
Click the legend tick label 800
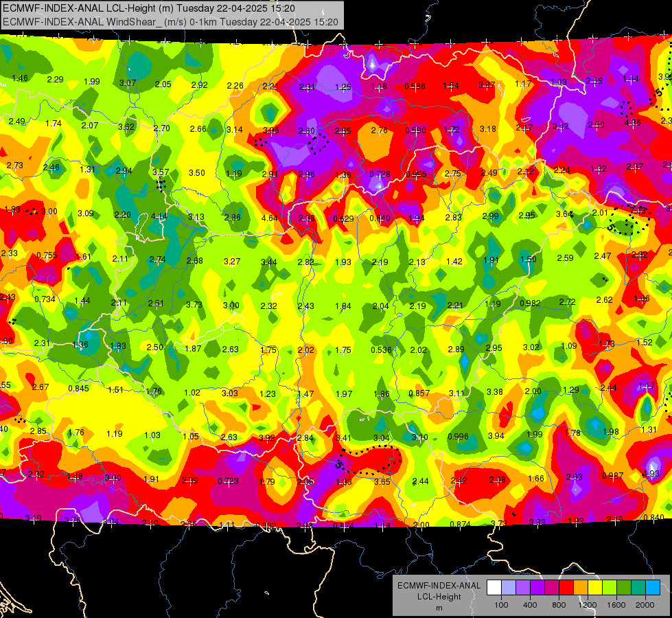(x=559, y=605)
